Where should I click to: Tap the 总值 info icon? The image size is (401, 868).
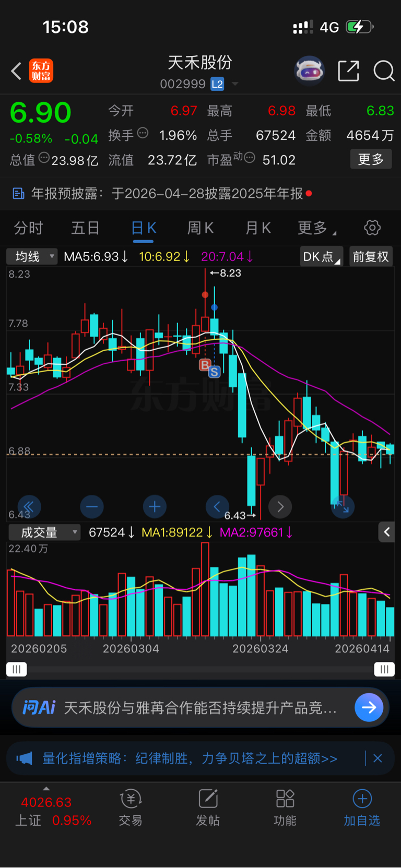point(44,158)
